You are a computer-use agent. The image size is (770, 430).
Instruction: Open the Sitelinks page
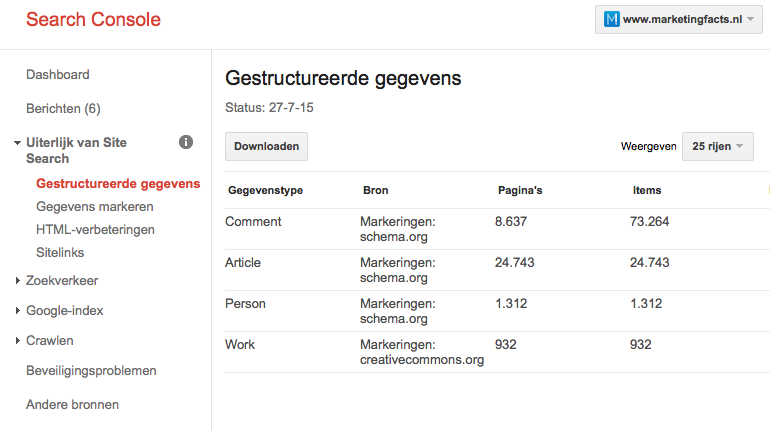coord(60,253)
